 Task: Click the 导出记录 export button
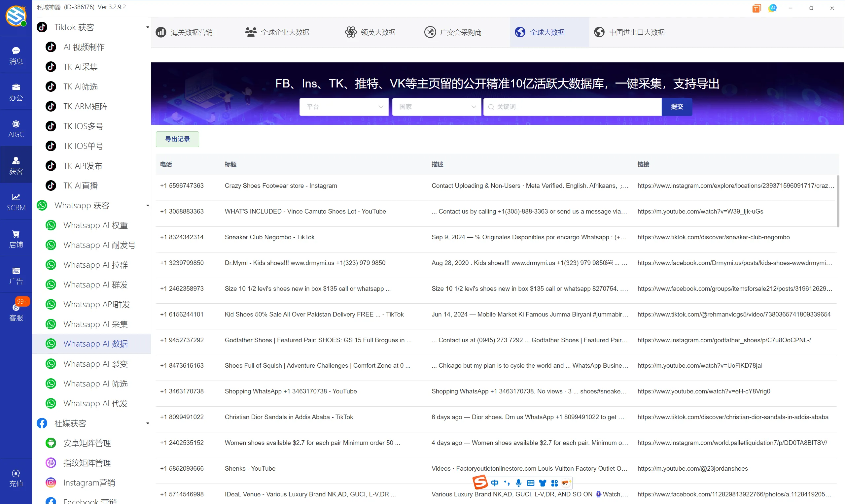click(177, 139)
